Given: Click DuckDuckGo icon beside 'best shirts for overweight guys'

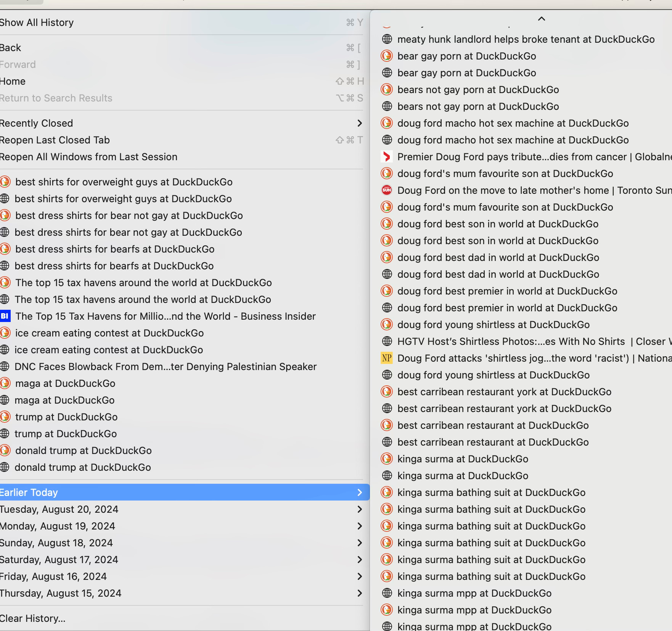Looking at the screenshot, I should pyautogui.click(x=5, y=182).
